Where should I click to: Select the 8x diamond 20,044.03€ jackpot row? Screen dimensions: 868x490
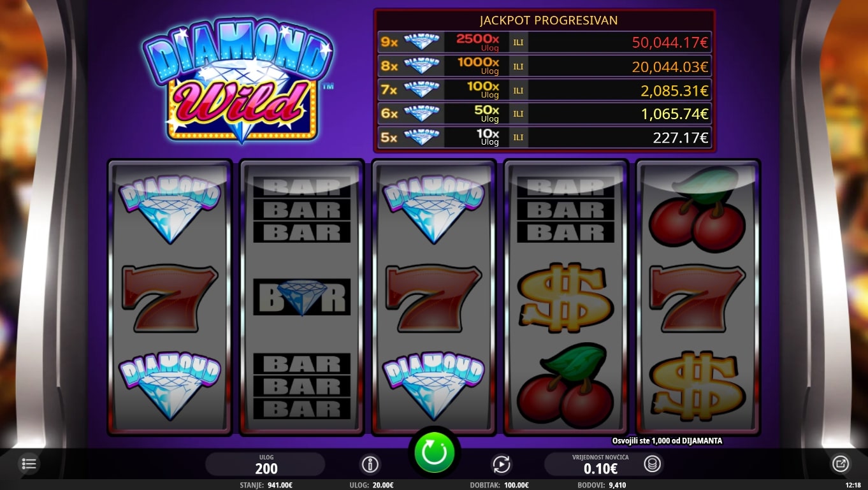click(x=544, y=66)
